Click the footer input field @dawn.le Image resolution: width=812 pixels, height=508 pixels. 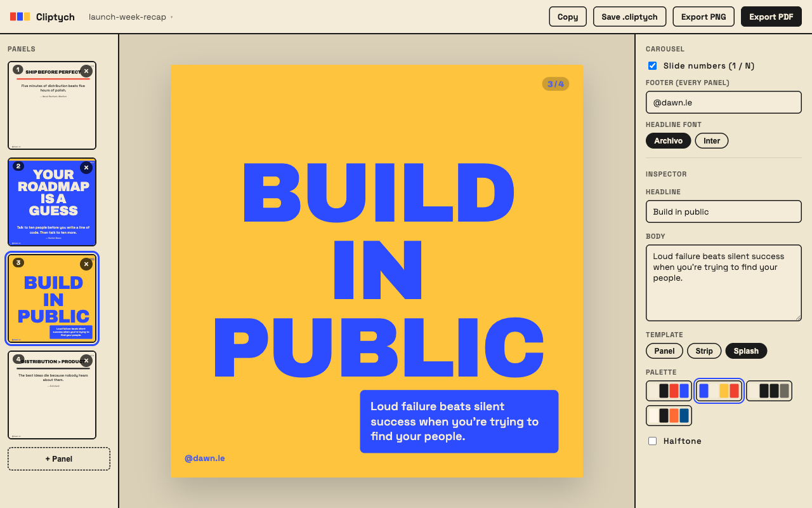[x=724, y=102]
